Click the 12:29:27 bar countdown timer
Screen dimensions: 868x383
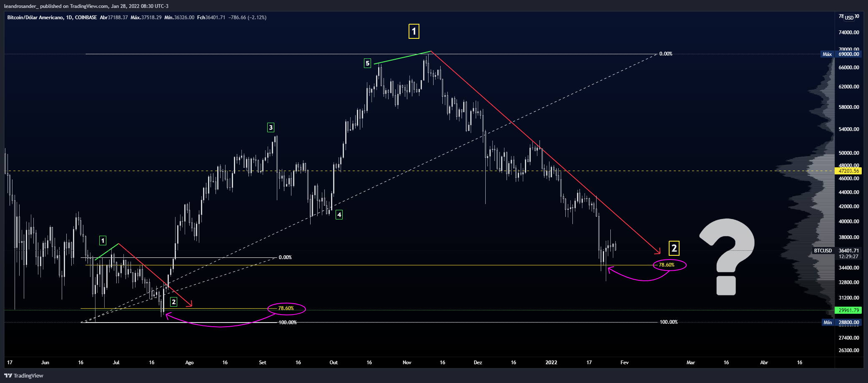click(x=848, y=257)
